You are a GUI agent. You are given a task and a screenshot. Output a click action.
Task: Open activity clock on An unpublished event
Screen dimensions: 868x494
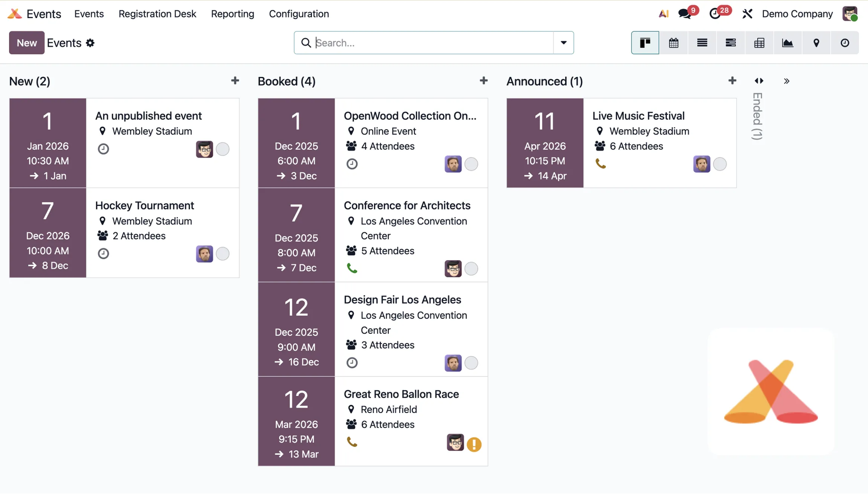coord(104,149)
